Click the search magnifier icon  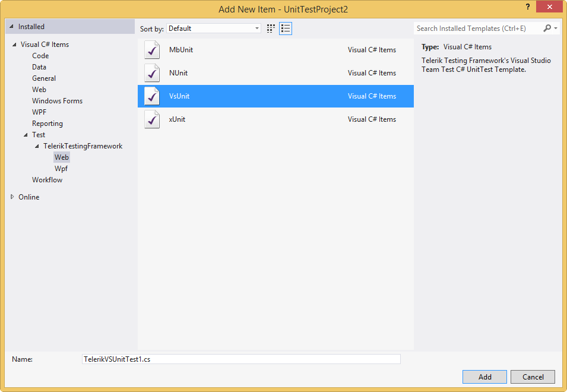pos(547,28)
